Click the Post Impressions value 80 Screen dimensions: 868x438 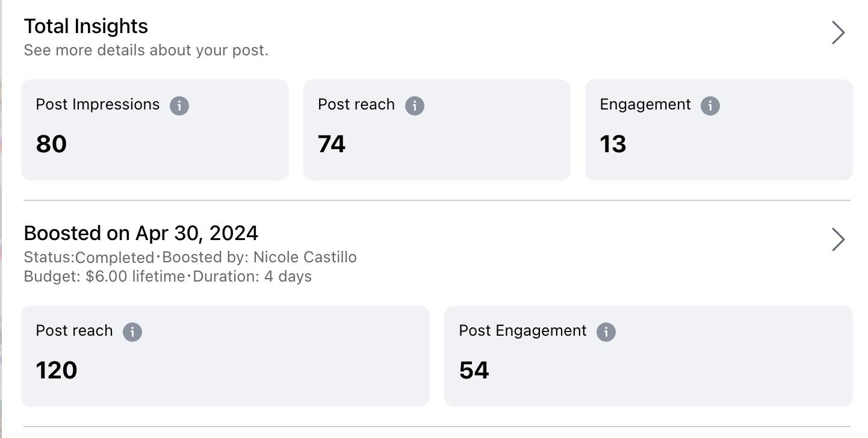[x=51, y=144]
